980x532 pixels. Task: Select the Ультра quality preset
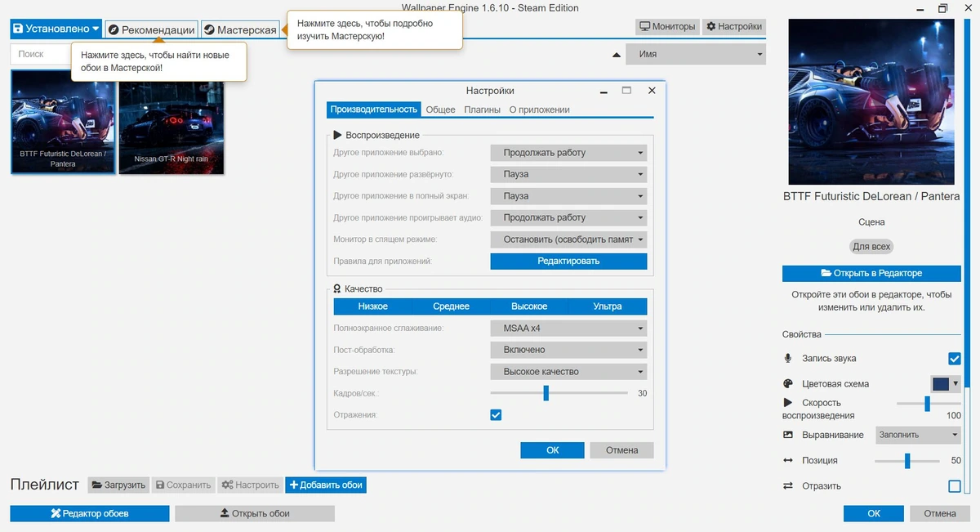tap(608, 306)
